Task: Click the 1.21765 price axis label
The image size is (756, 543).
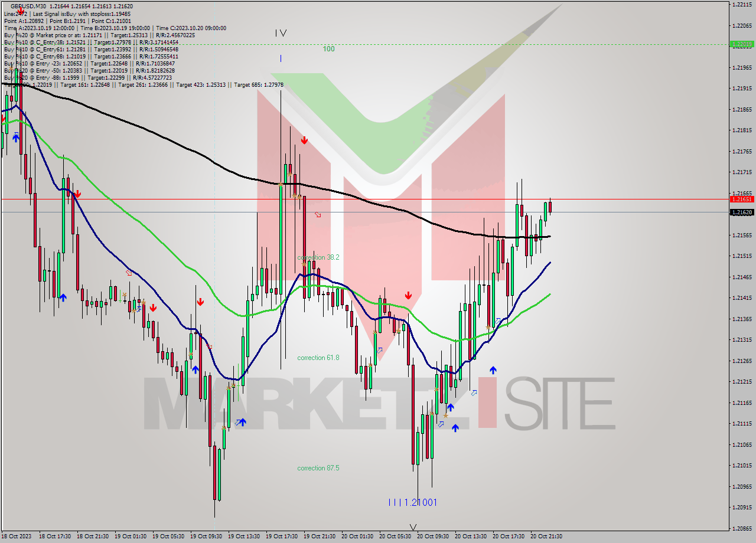Action: pos(742,151)
